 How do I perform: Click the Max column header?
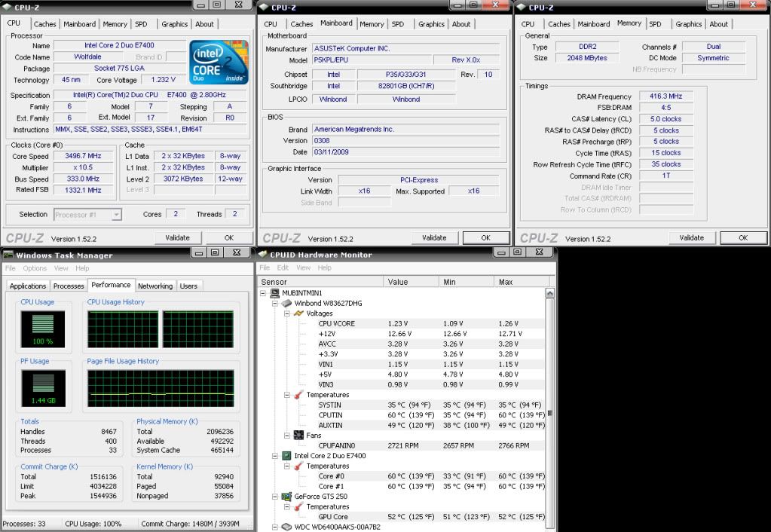click(522, 283)
